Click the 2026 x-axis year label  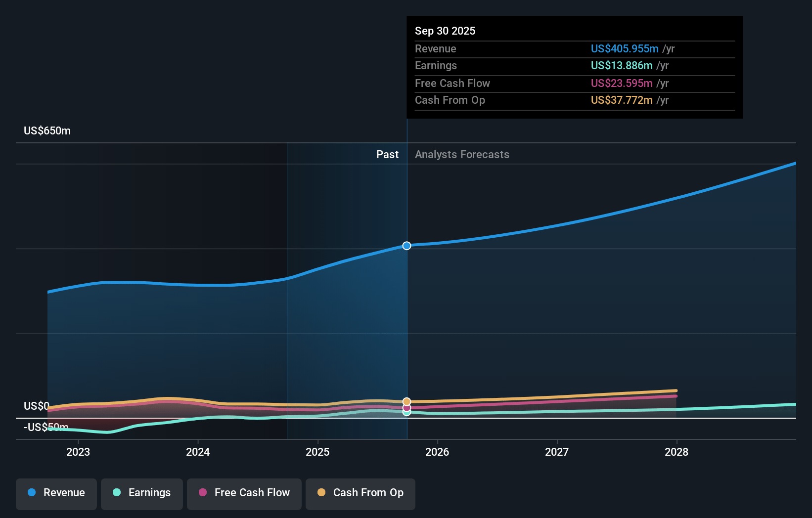437,452
